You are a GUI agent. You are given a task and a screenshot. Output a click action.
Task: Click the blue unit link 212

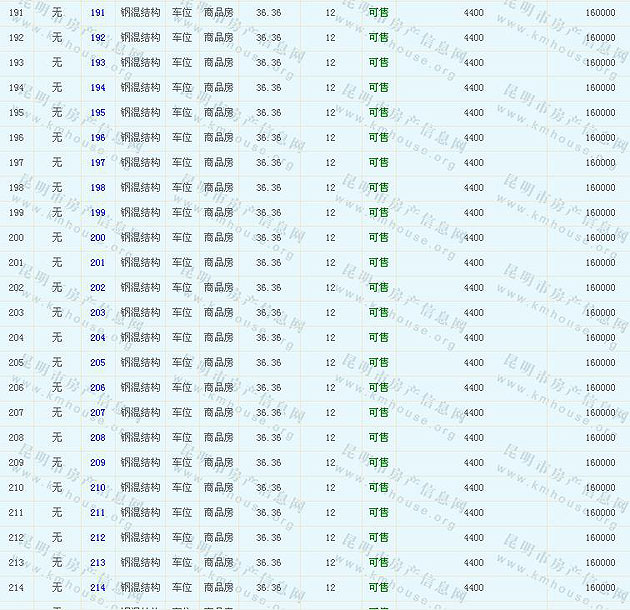pyautogui.click(x=97, y=538)
